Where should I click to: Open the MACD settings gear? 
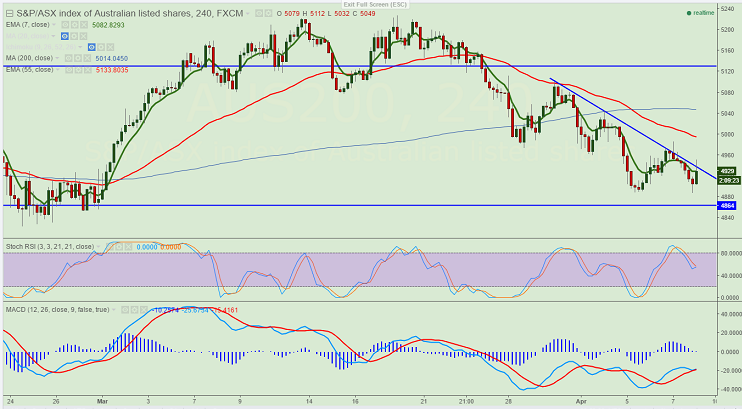134,310
